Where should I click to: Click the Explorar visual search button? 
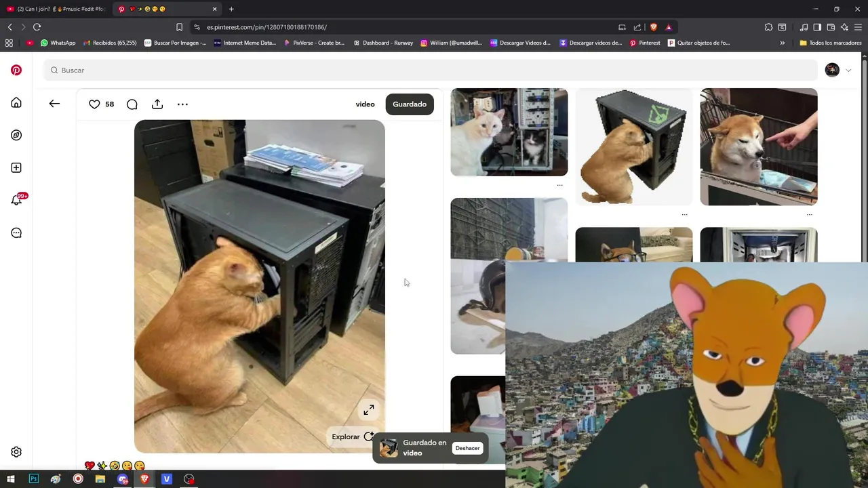tap(353, 436)
